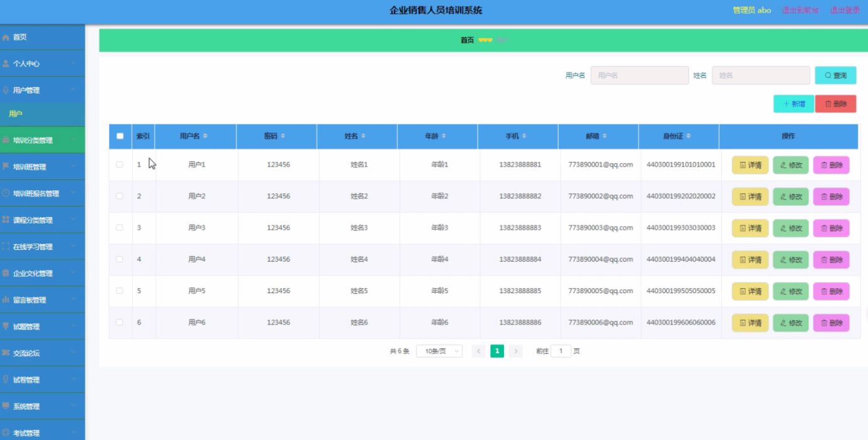The height and width of the screenshot is (440, 868).
Task: Click the 姓名 search input
Action: pyautogui.click(x=761, y=75)
